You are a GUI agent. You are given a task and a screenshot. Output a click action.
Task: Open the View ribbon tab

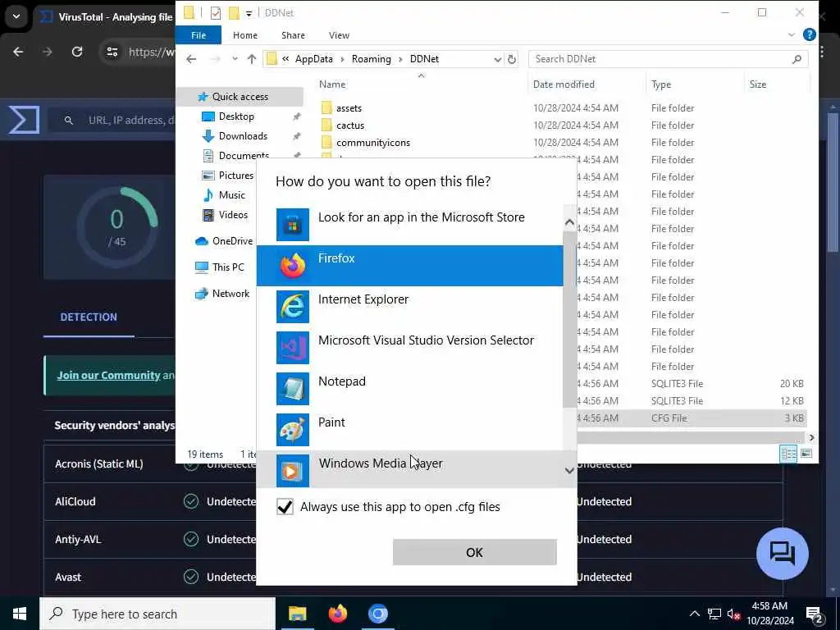point(339,34)
